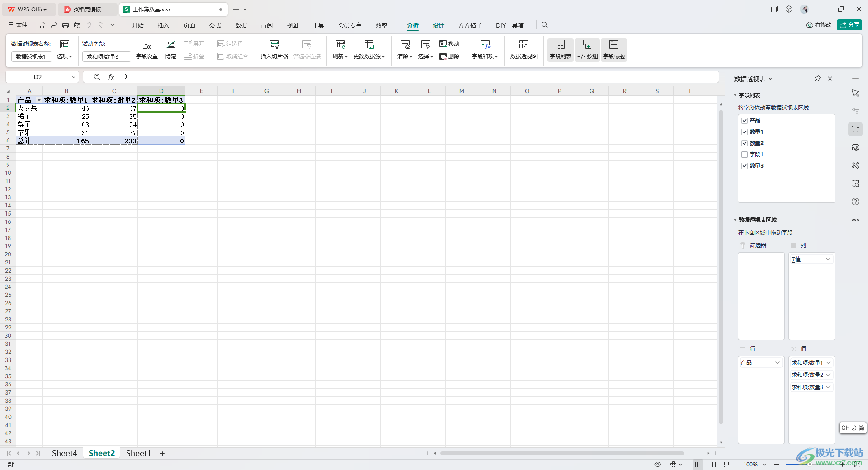Toggle 字段标题 field headers

click(x=614, y=49)
